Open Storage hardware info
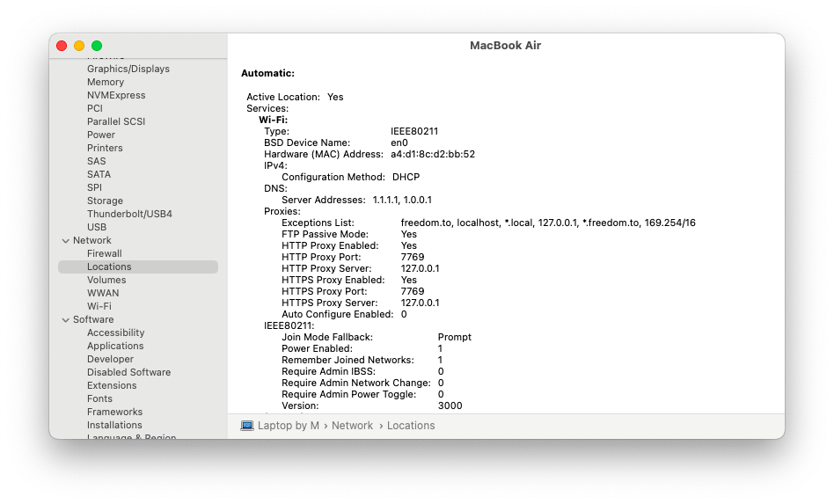This screenshot has width=834, height=504. coord(105,201)
